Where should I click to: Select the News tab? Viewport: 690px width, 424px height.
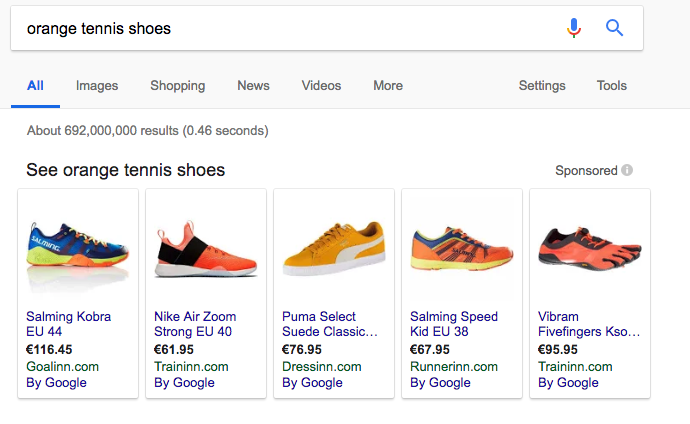[x=253, y=86]
